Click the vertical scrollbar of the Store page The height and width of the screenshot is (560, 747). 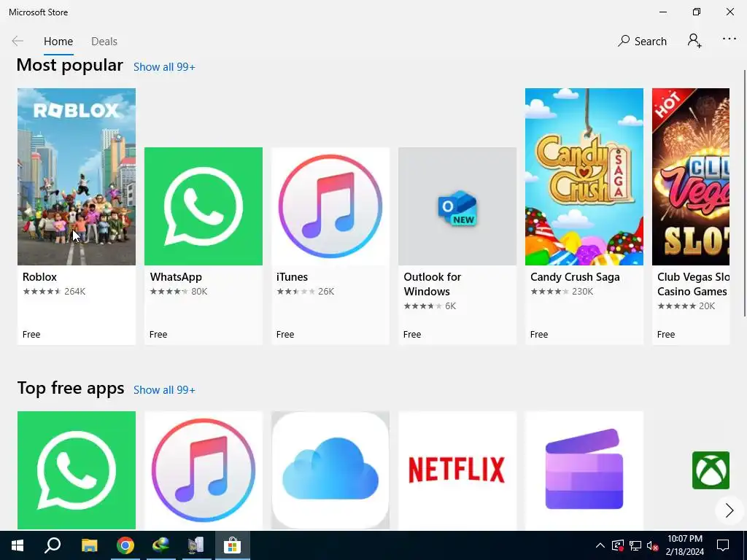coord(744,192)
